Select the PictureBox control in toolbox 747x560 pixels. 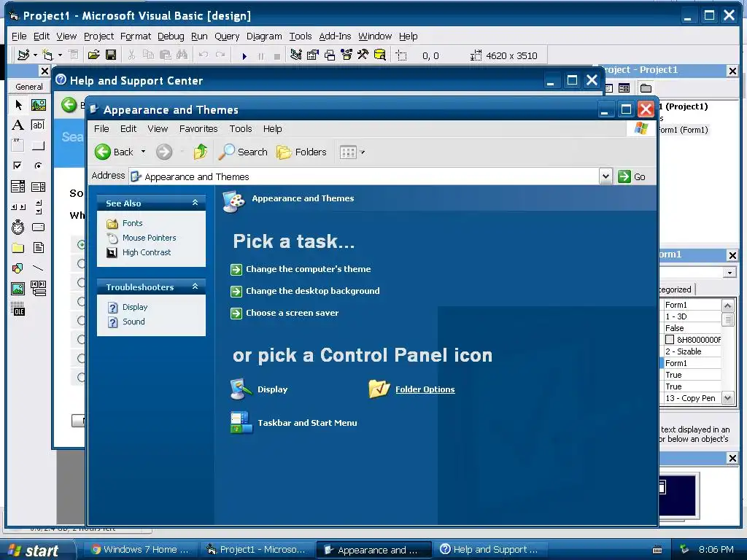pyautogui.click(x=38, y=105)
